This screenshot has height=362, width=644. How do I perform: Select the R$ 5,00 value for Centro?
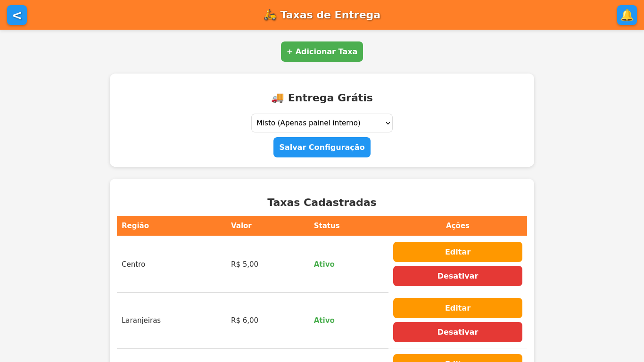point(244,264)
